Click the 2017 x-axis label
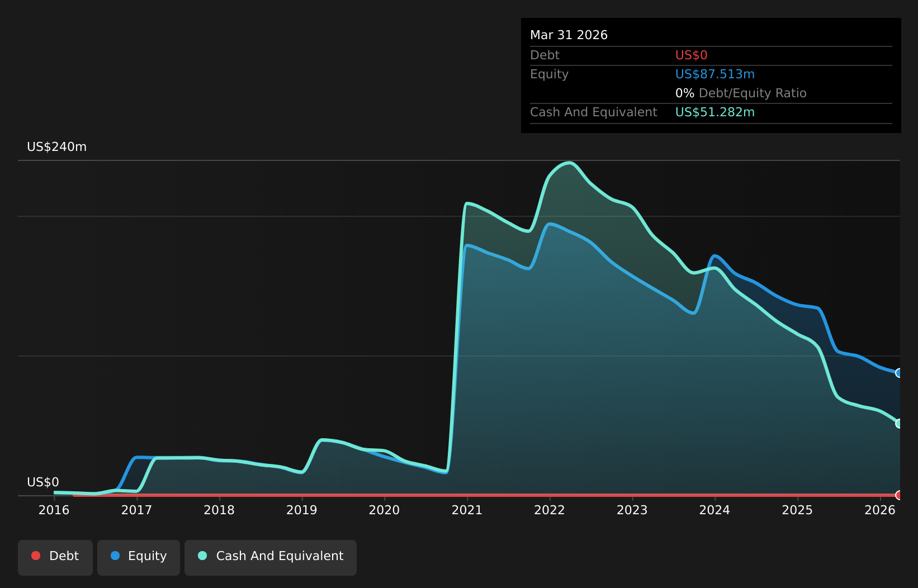 pos(136,510)
